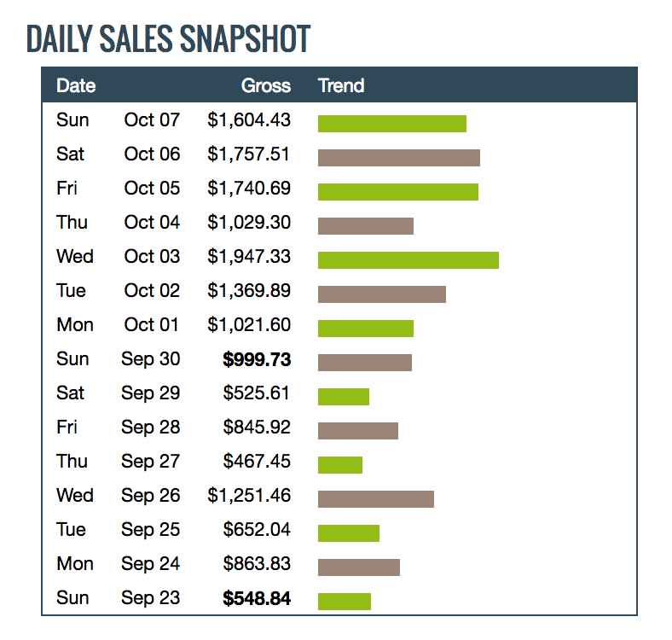Click the green trend bar for Oct 07
This screenshot has height=640, width=672.
click(391, 124)
